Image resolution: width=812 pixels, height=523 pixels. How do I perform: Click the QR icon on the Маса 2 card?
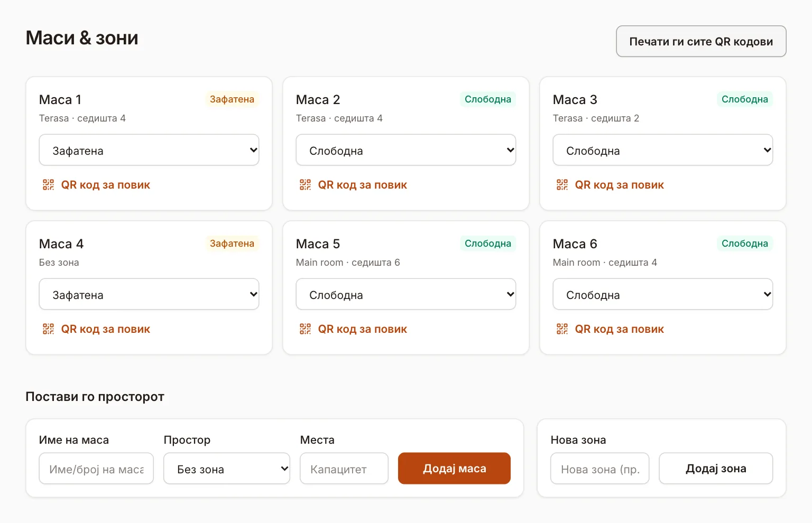pos(305,185)
